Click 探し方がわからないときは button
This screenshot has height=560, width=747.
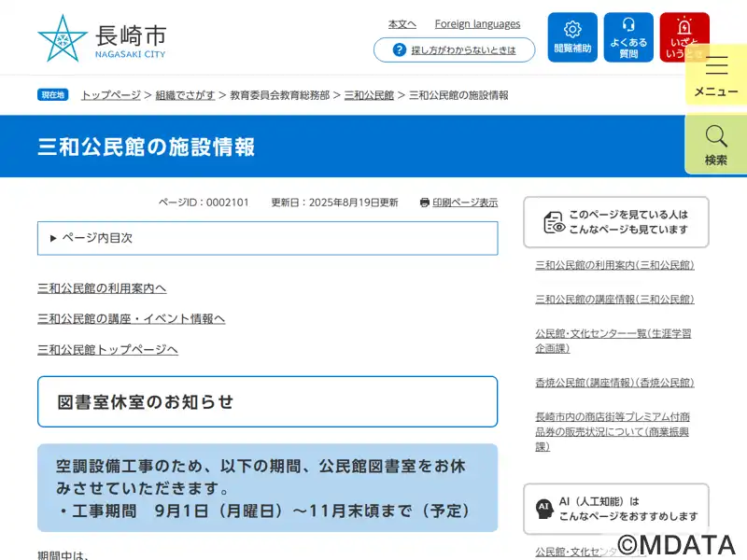(455, 50)
